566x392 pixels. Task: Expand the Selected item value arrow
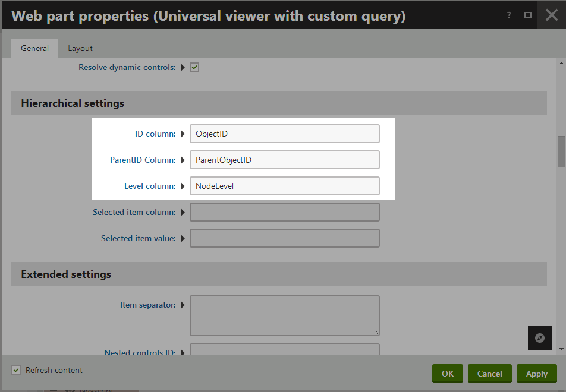click(x=183, y=238)
